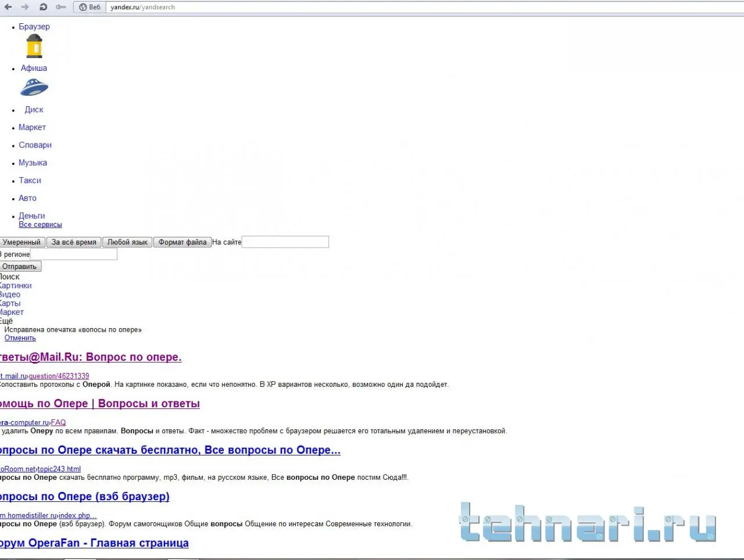Click the text "Исправлена опечатка «вопосы по опере»"
744x560 pixels.
(73, 329)
